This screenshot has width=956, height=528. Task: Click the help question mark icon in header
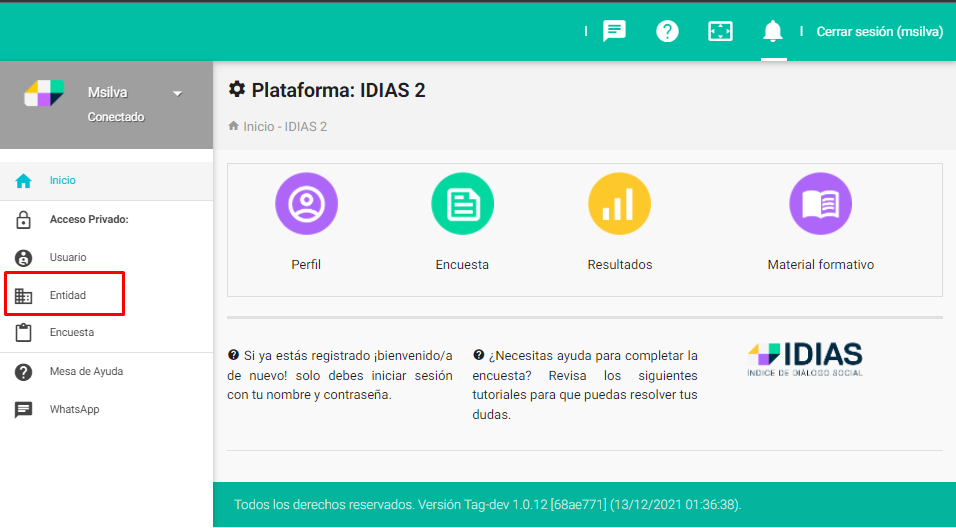click(x=667, y=31)
